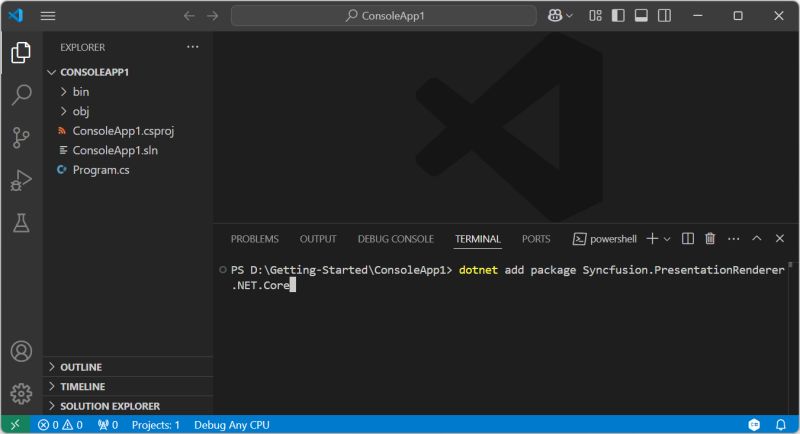
Task: Open forwarded ports status item
Action: click(108, 425)
